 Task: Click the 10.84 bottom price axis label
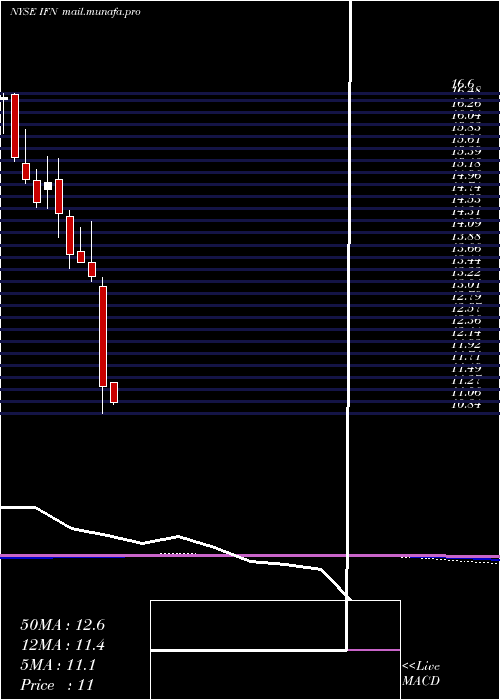click(x=466, y=405)
